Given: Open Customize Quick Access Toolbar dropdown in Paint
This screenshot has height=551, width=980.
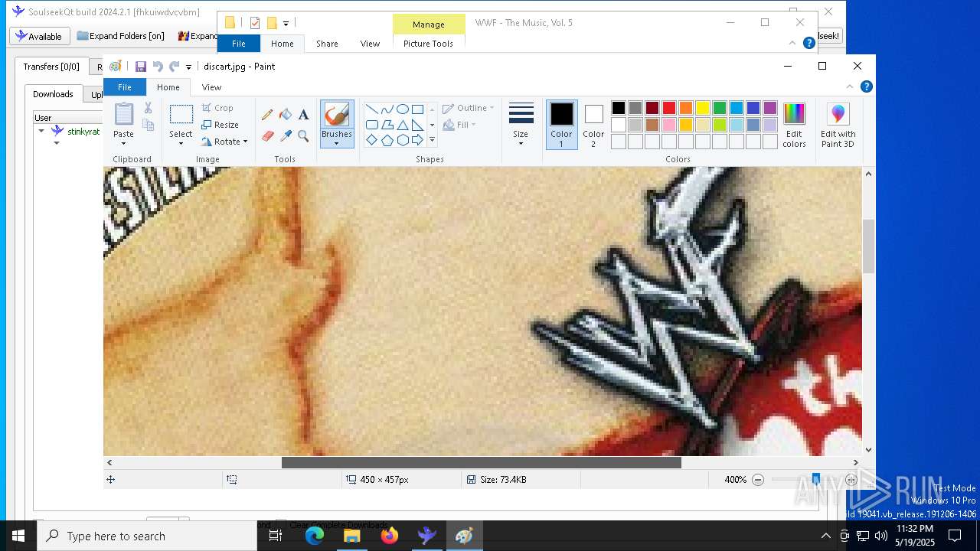Looking at the screenshot, I should coord(188,67).
